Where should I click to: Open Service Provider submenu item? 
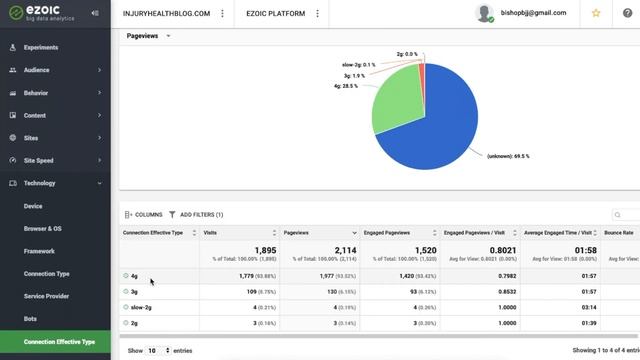click(x=46, y=296)
